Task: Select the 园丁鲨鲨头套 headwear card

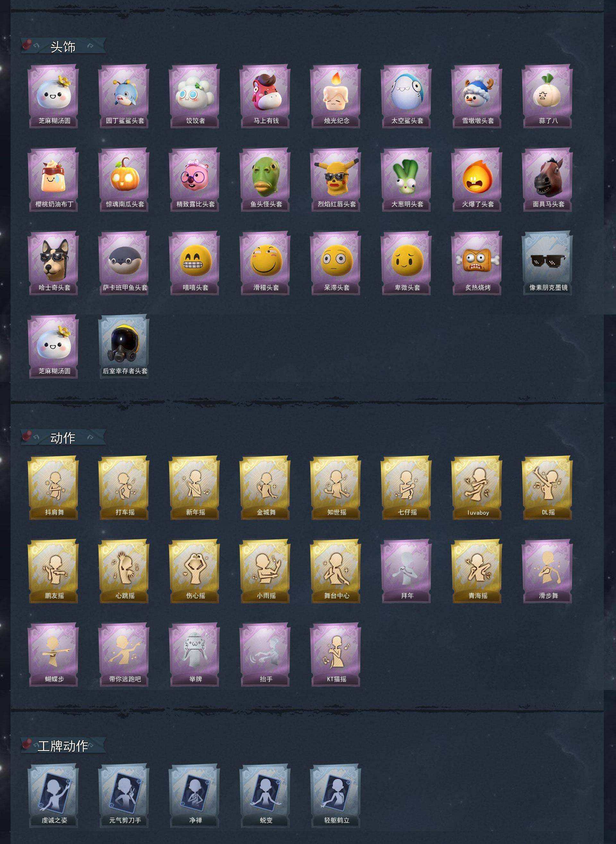Action: pos(124,96)
